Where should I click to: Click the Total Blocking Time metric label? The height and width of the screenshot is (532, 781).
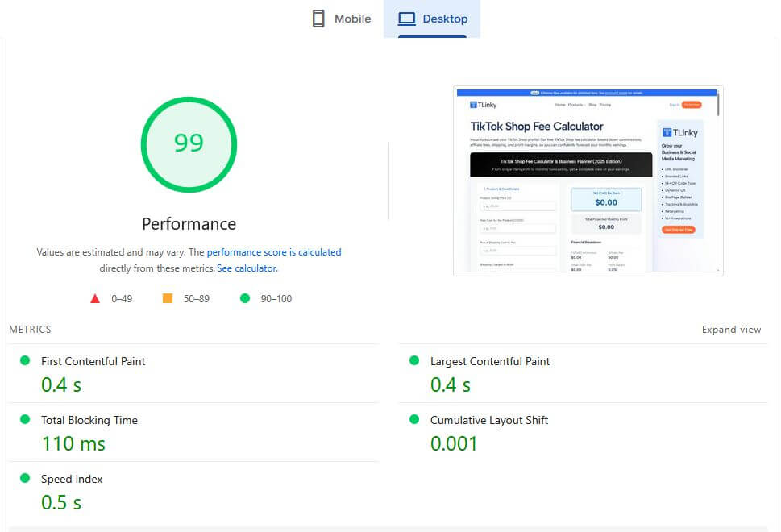pyautogui.click(x=89, y=420)
